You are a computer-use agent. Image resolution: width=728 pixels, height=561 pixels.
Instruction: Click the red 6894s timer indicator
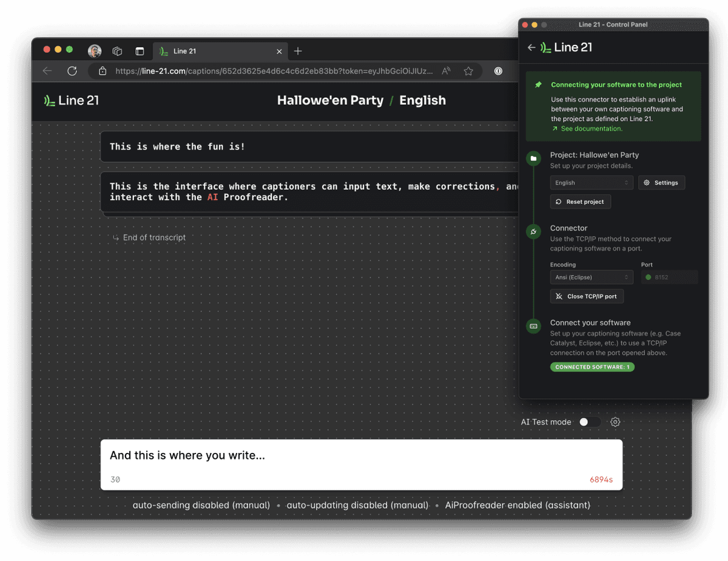pos(602,479)
